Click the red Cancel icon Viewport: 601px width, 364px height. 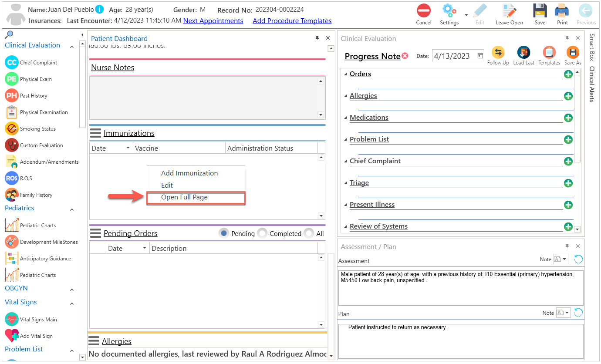[423, 10]
